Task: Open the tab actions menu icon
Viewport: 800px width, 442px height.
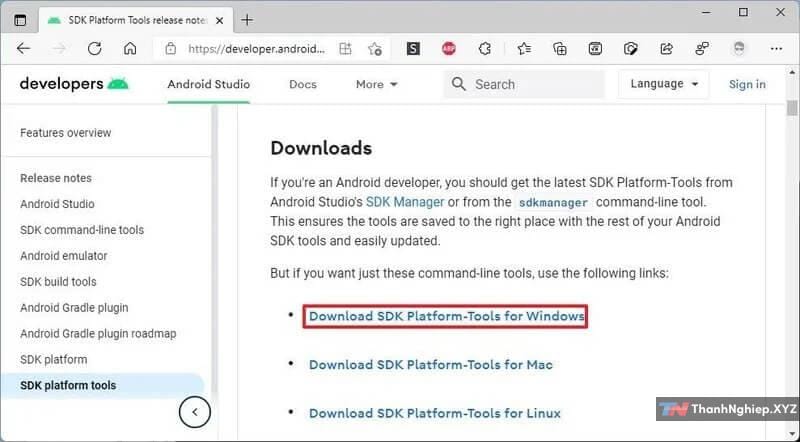Action: (x=20, y=20)
